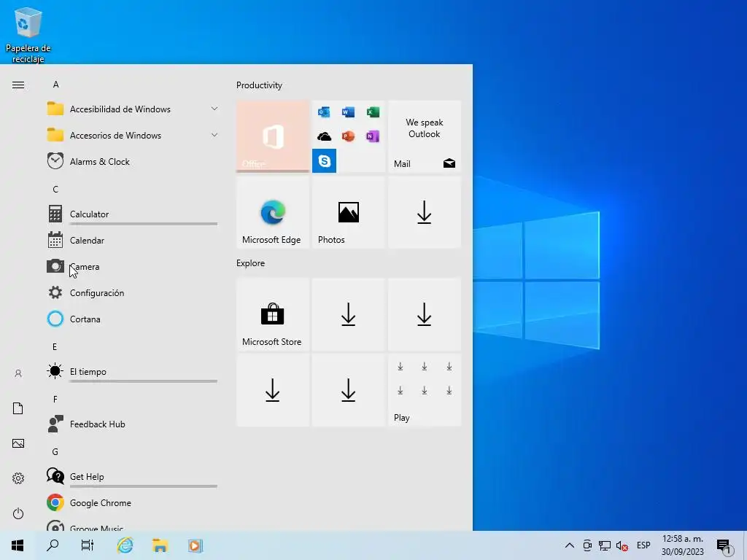Launch Google Chrome from app list
The width and height of the screenshot is (747, 560).
(133, 502)
